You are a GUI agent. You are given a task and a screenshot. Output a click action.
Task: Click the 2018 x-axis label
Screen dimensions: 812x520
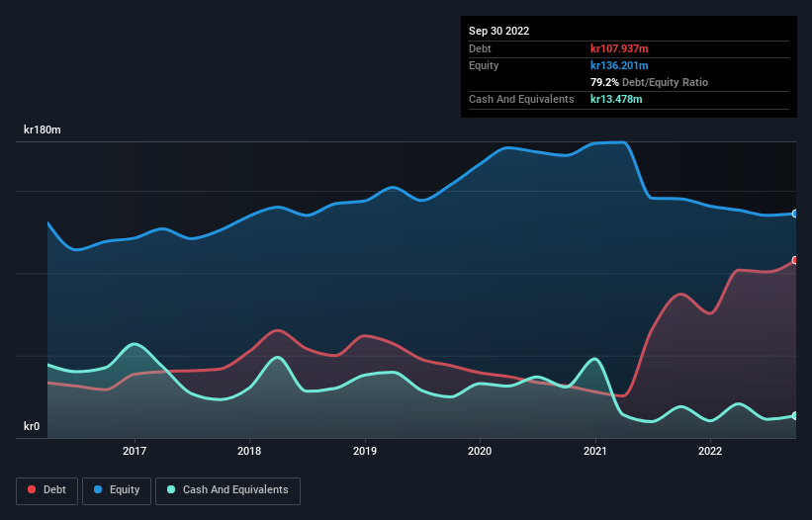249,451
